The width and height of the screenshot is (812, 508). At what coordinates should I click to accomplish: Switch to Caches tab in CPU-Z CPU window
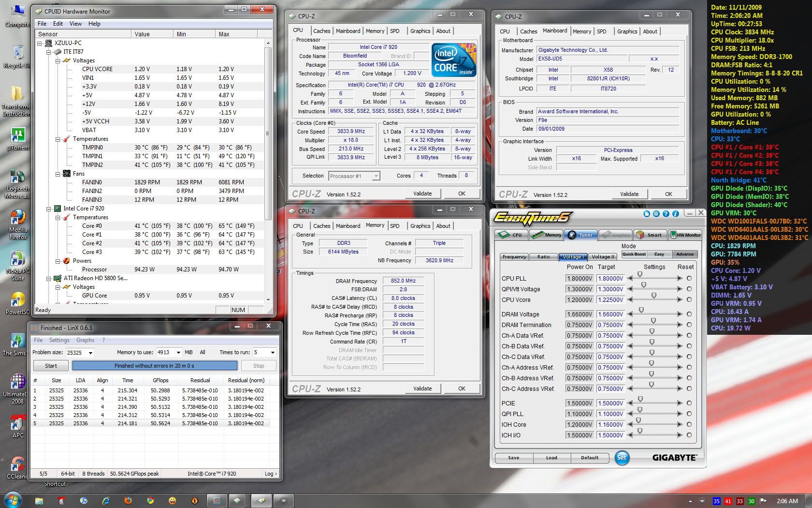321,30
